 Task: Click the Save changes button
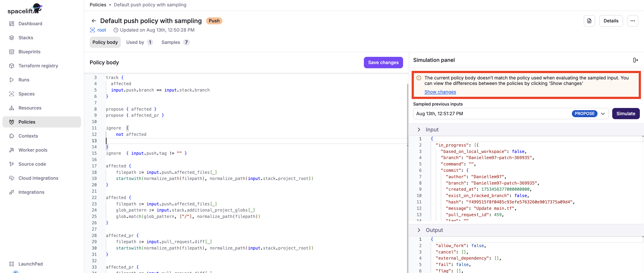click(x=383, y=63)
